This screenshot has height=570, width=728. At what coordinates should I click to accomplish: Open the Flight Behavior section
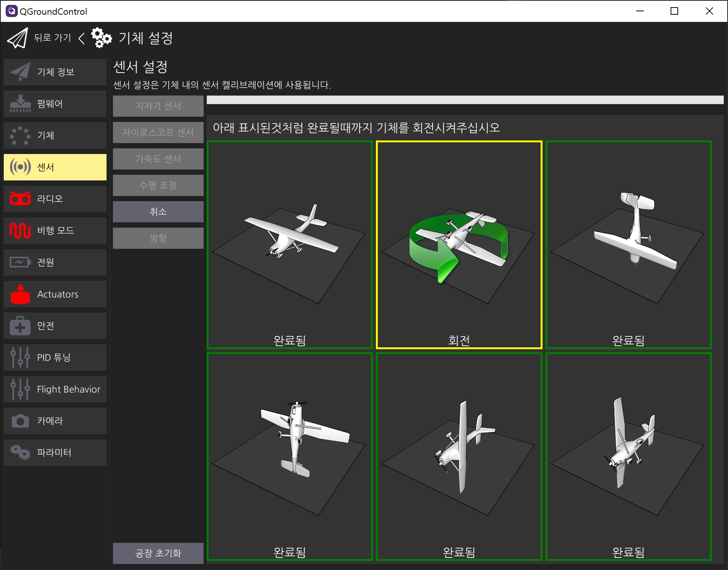(55, 389)
